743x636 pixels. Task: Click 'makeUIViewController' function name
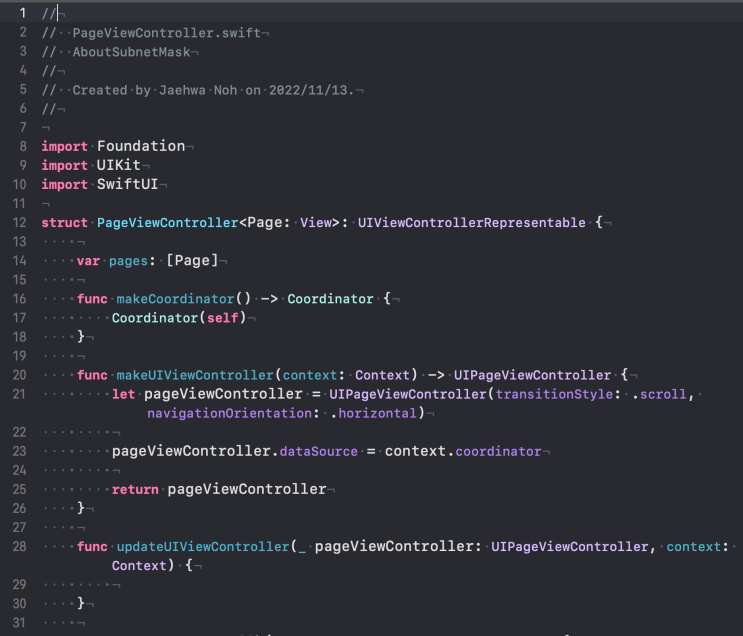coord(195,375)
